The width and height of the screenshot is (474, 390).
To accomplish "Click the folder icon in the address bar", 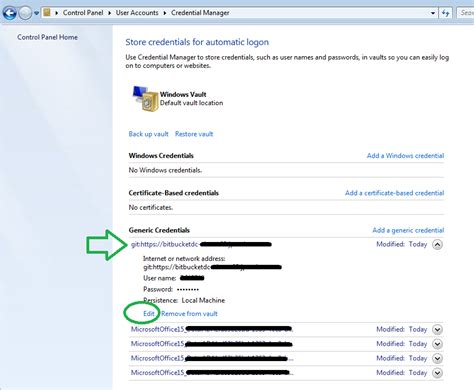I will click(x=47, y=13).
